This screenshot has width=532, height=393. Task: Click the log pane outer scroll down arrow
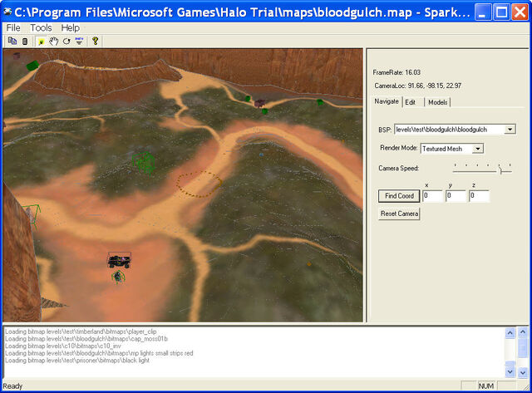[523, 372]
